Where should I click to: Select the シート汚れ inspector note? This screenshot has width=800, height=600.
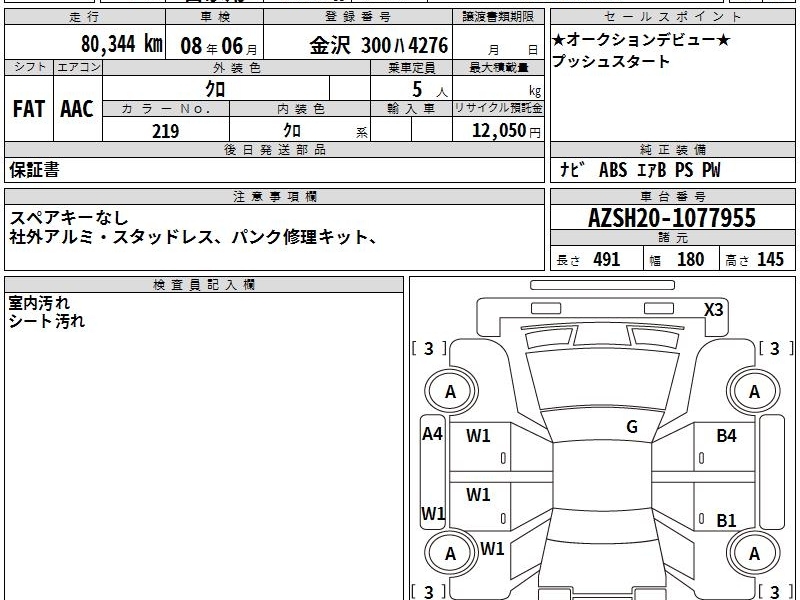pos(46,321)
